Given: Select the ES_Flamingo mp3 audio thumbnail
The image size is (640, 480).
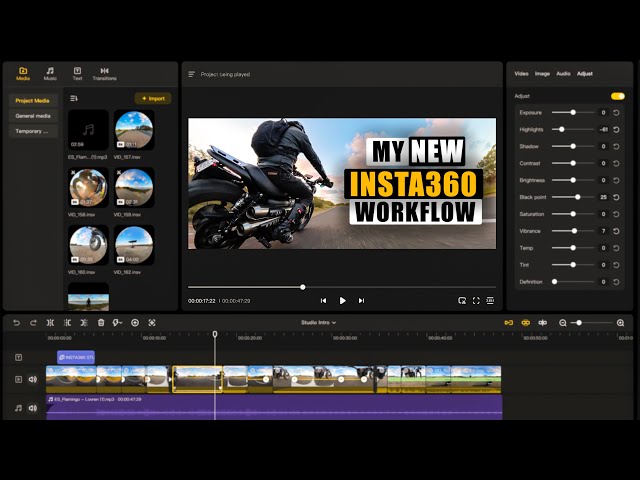Looking at the screenshot, I should [x=88, y=130].
